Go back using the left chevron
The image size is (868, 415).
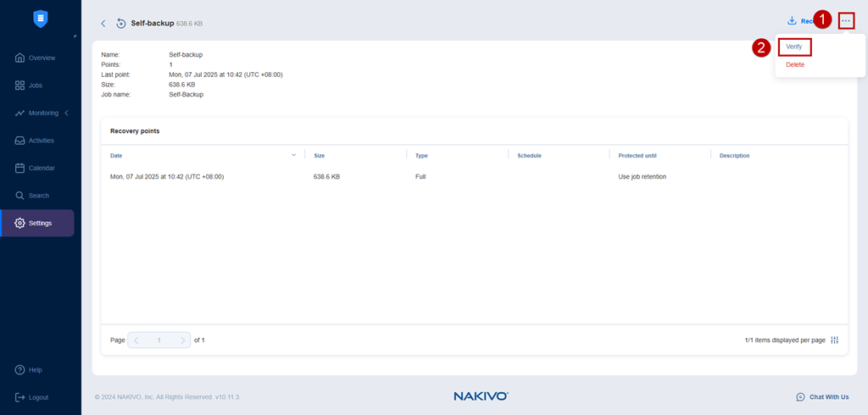[x=103, y=23]
